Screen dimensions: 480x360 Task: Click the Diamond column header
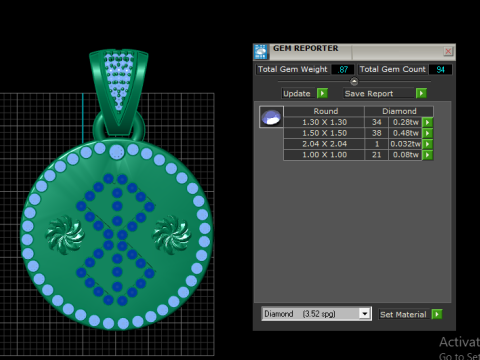point(399,111)
